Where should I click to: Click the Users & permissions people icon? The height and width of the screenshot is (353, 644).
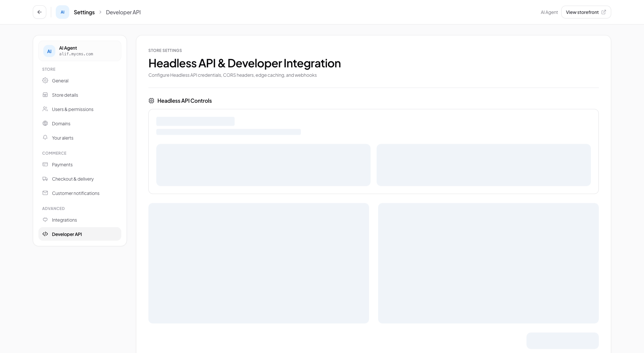coord(45,109)
